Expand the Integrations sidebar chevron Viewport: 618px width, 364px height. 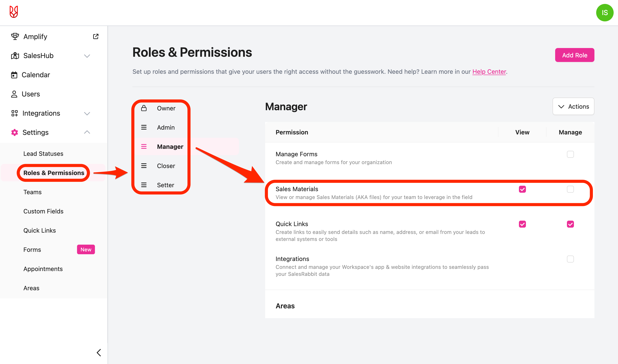point(87,113)
